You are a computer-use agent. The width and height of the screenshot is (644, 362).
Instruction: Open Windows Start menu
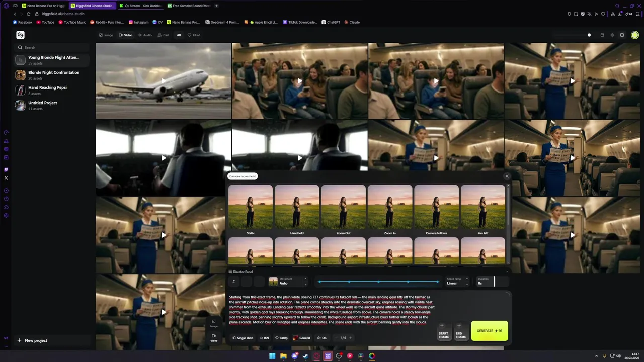coord(272,356)
